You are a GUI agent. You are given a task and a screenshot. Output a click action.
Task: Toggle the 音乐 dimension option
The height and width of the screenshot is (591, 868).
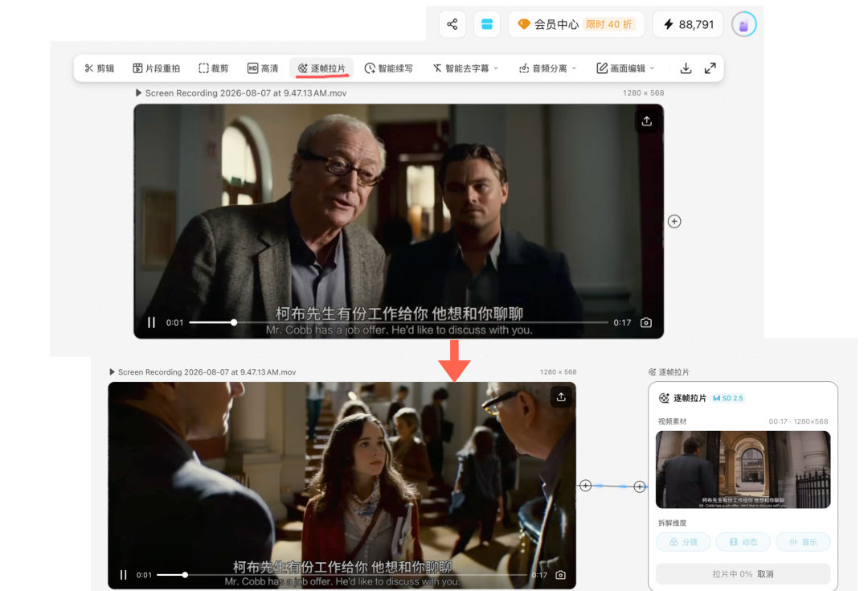pyautogui.click(x=803, y=542)
